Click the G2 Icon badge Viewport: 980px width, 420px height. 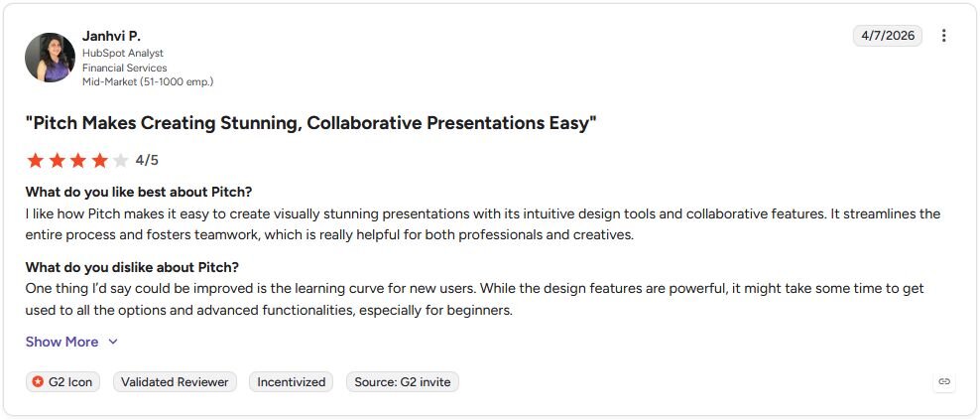click(62, 382)
